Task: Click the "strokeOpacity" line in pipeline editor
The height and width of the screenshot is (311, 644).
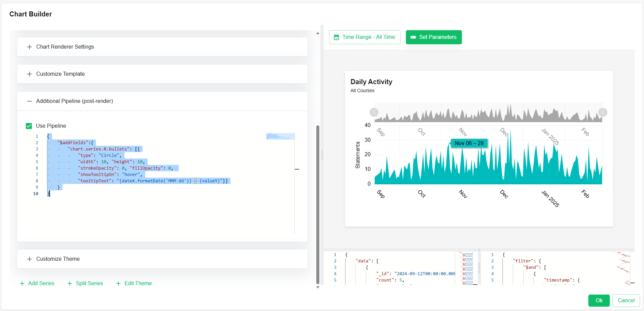Action: 125,168
